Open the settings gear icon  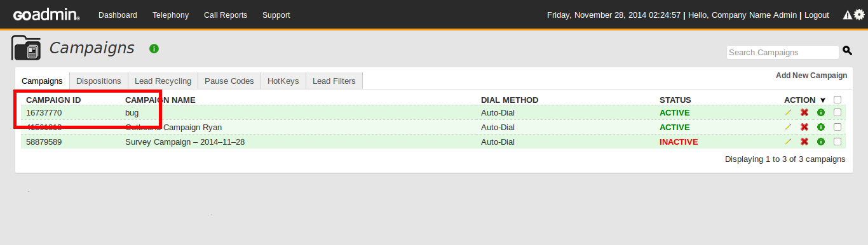click(x=858, y=15)
